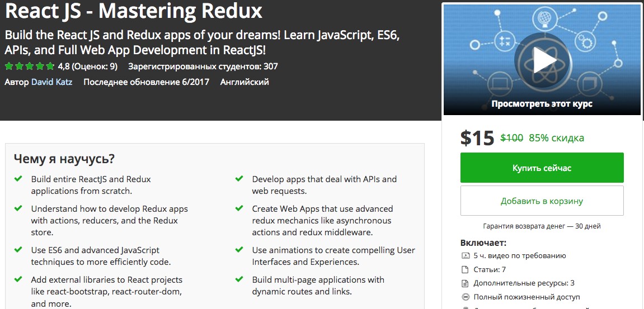This screenshot has width=644, height=309.
Task: Click the «Просмотреть этот курс» preview caption
Action: click(x=542, y=103)
